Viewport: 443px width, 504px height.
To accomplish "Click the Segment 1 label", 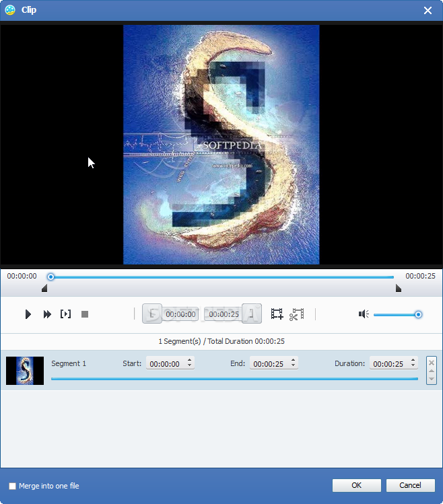I will tap(69, 363).
